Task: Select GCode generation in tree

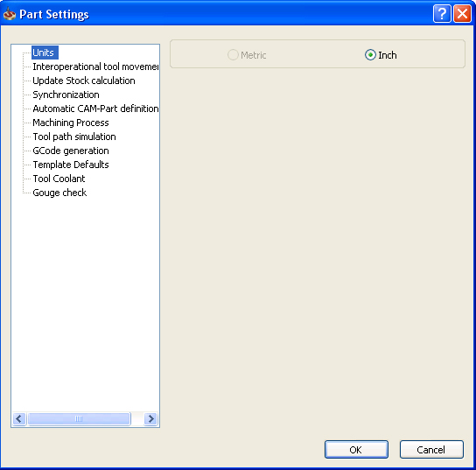Action: [70, 151]
